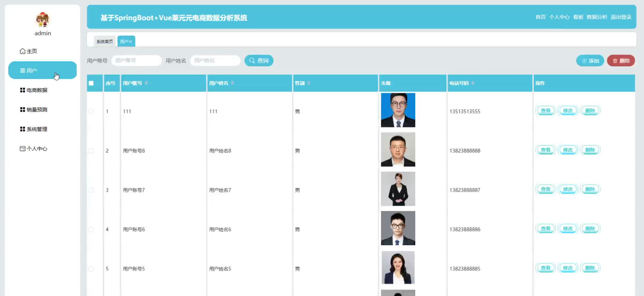Viewport: 644px width, 296px height.
Task: Focus the 用户账号 search field
Action: click(136, 61)
